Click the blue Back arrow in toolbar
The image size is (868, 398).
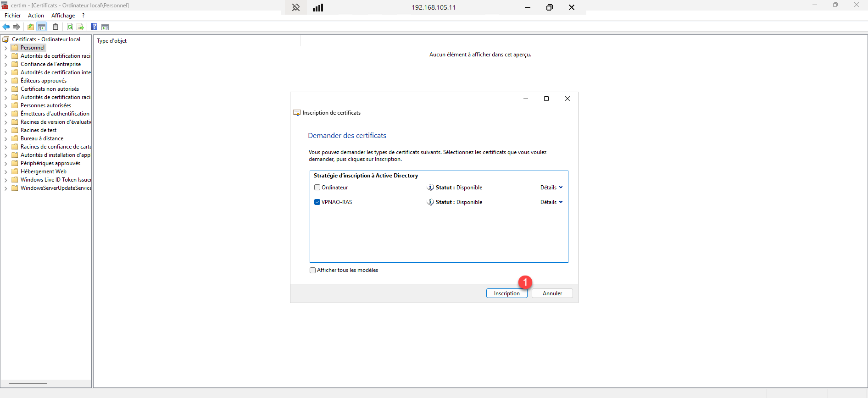click(x=6, y=27)
